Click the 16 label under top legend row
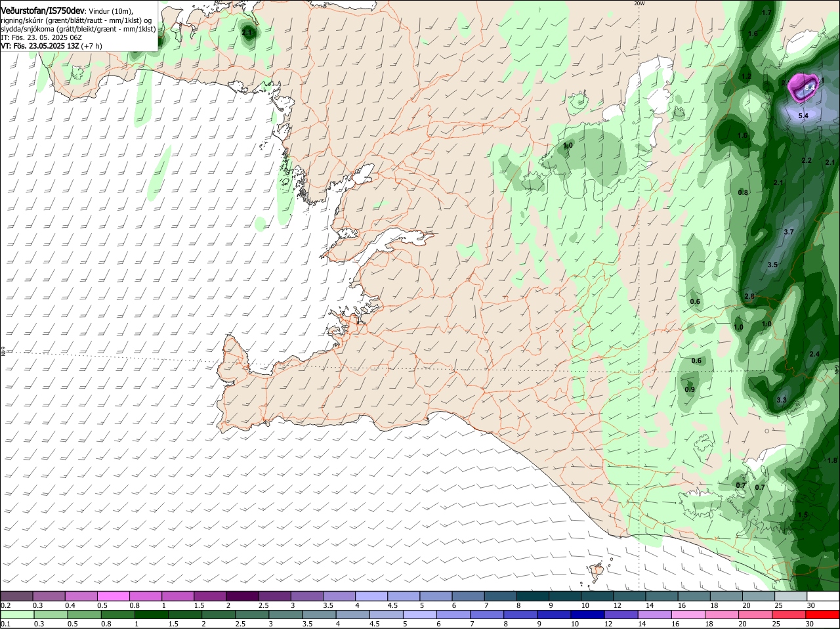The height and width of the screenshot is (629, 840). [x=682, y=605]
